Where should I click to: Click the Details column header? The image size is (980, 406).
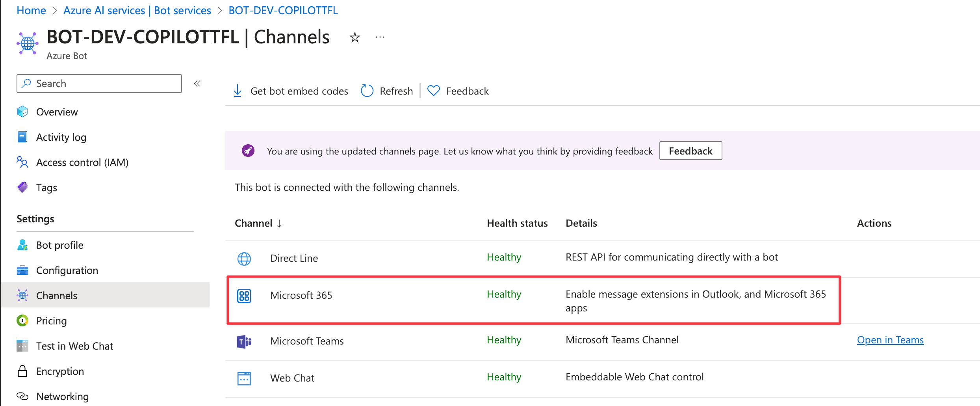click(x=581, y=223)
